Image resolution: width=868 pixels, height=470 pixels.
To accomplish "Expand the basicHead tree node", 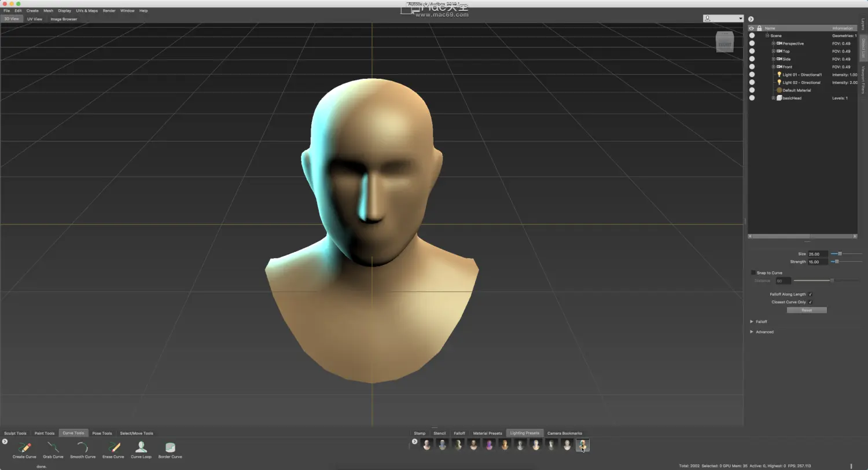I will [x=773, y=98].
